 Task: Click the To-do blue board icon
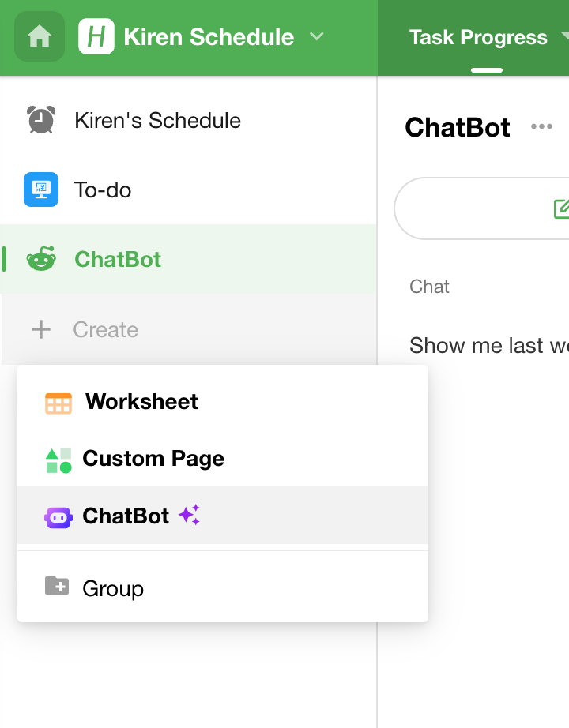click(x=41, y=190)
